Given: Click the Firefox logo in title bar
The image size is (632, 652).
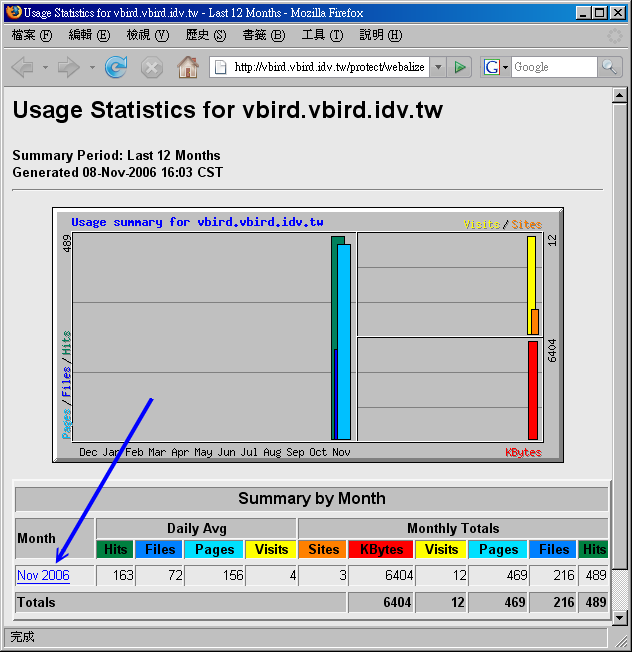Looking at the screenshot, I should 13,13.
